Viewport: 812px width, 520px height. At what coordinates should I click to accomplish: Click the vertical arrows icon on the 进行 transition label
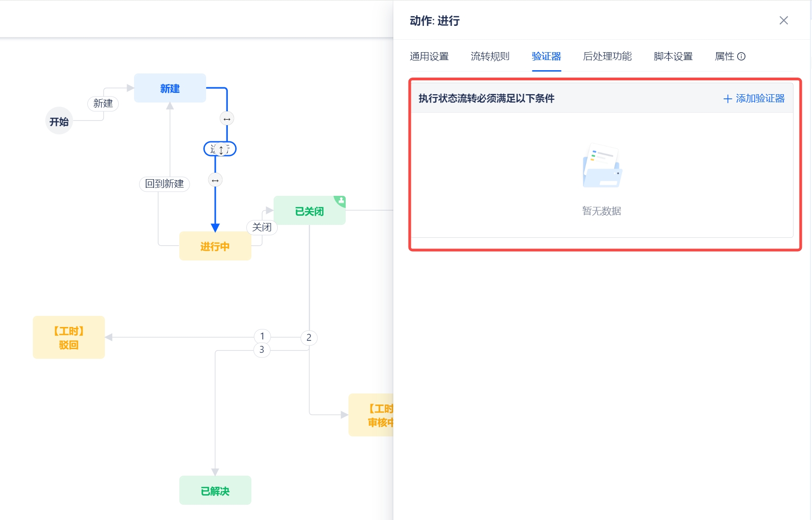220,149
